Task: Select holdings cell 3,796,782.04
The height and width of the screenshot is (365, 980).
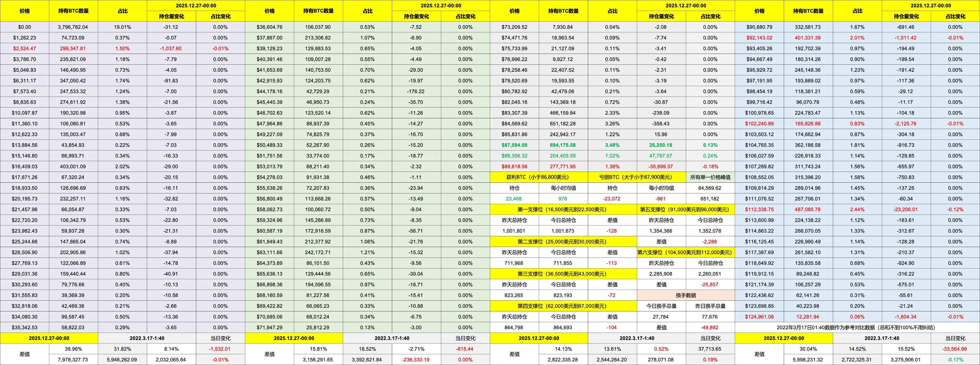Action: (73, 27)
